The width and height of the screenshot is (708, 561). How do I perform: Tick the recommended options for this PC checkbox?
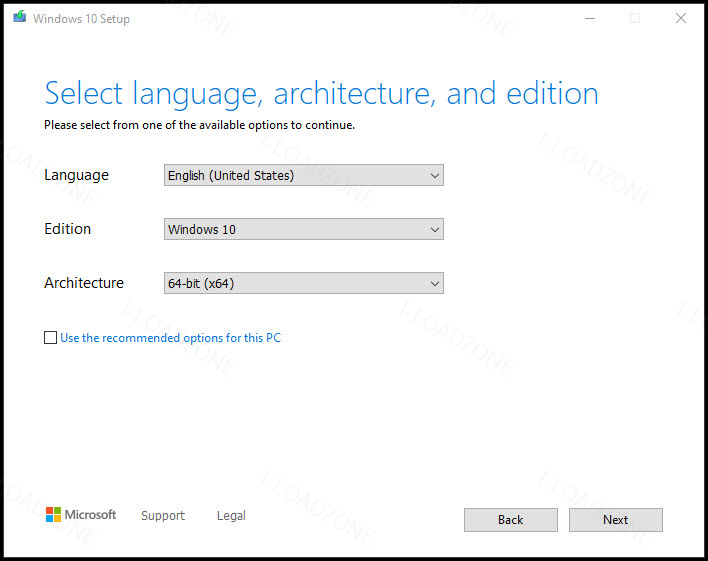(50, 337)
